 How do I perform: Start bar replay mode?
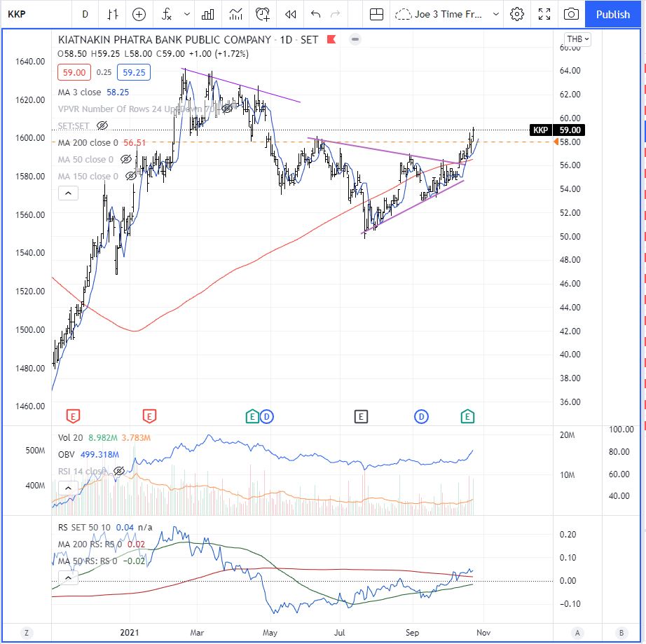pos(291,15)
